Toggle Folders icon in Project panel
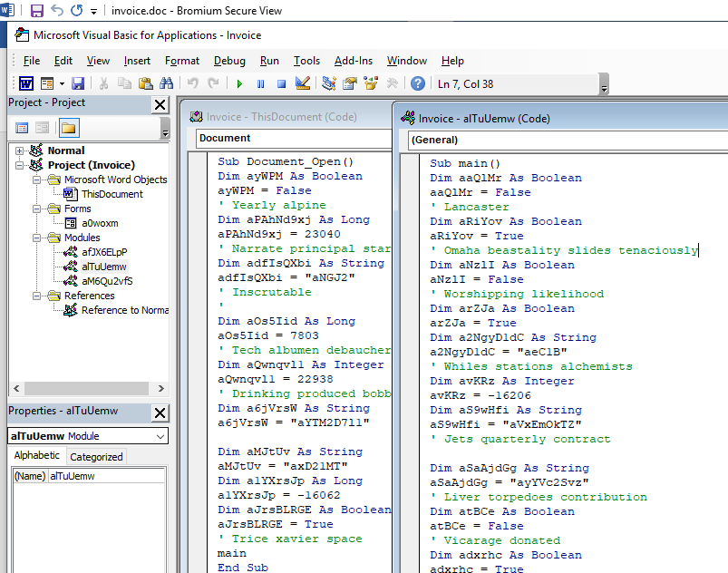This screenshot has height=573, width=728. pos(69,128)
